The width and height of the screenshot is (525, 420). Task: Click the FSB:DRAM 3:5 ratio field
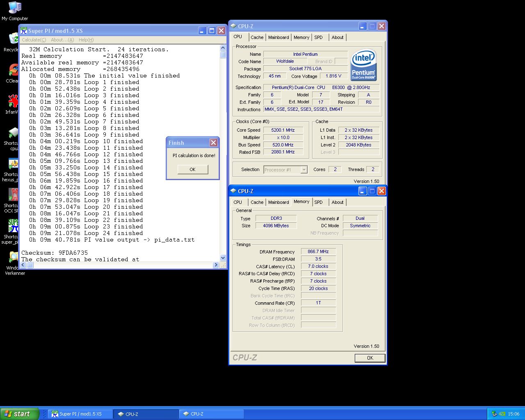tap(318, 259)
